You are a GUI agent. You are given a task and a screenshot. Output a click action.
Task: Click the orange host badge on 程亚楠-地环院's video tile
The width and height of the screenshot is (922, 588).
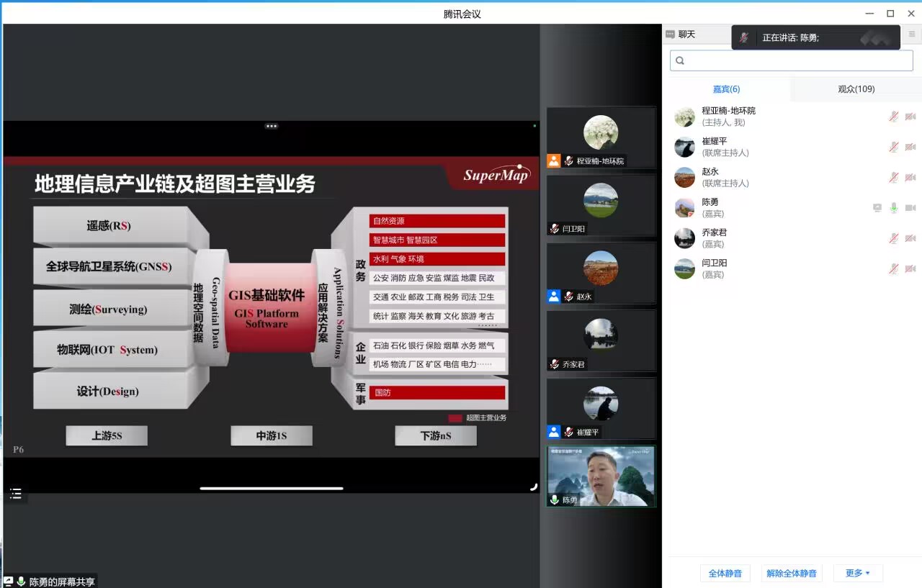pyautogui.click(x=553, y=160)
